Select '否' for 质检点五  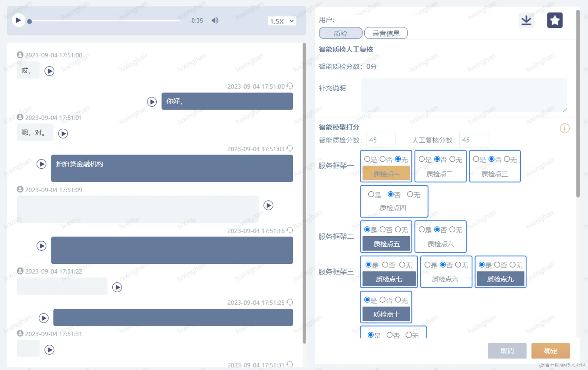pos(382,230)
